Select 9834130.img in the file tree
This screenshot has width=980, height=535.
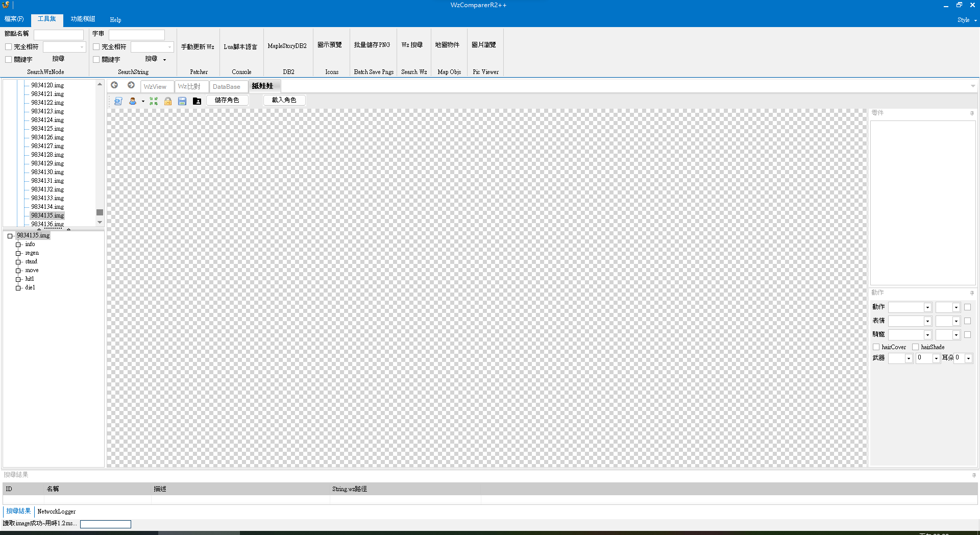click(47, 172)
